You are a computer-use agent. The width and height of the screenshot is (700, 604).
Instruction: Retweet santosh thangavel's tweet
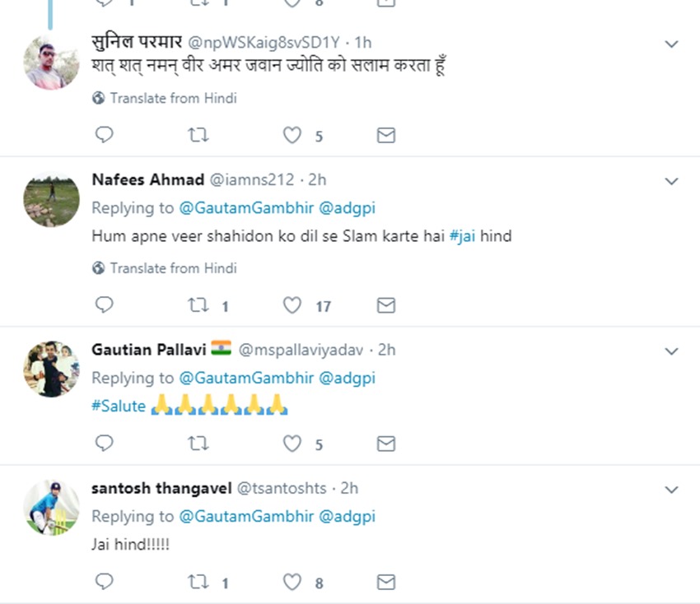click(198, 583)
